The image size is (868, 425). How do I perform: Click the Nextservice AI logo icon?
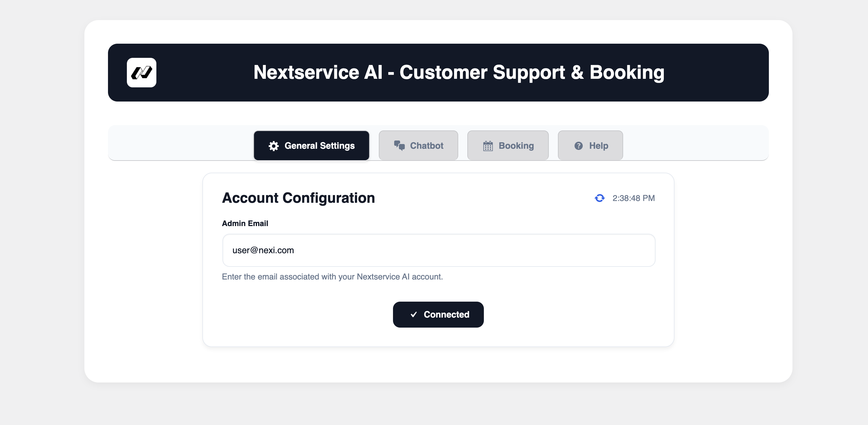click(142, 73)
